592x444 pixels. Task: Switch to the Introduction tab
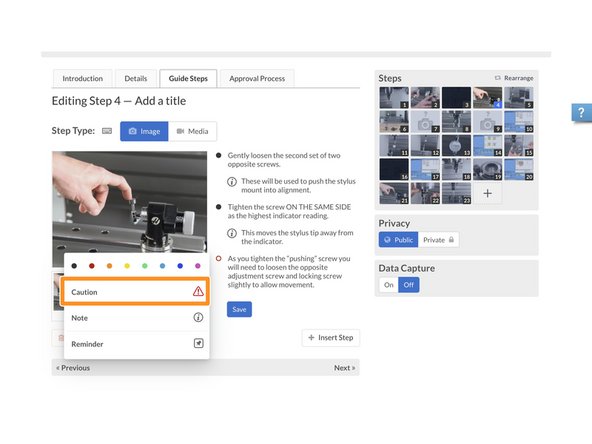(82, 79)
